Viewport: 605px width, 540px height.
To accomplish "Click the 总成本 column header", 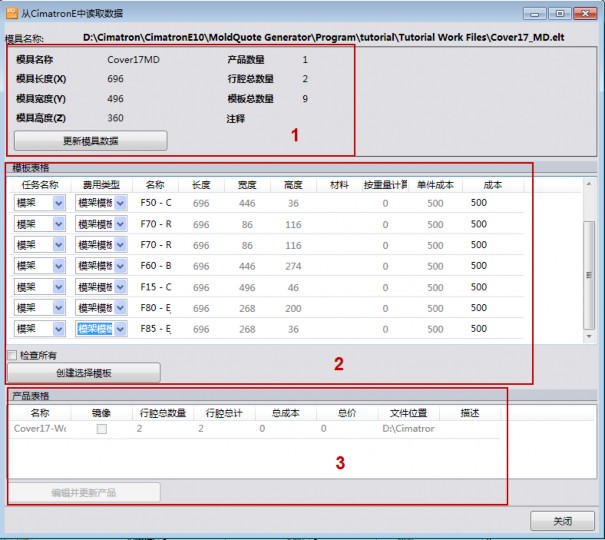I will [286, 413].
